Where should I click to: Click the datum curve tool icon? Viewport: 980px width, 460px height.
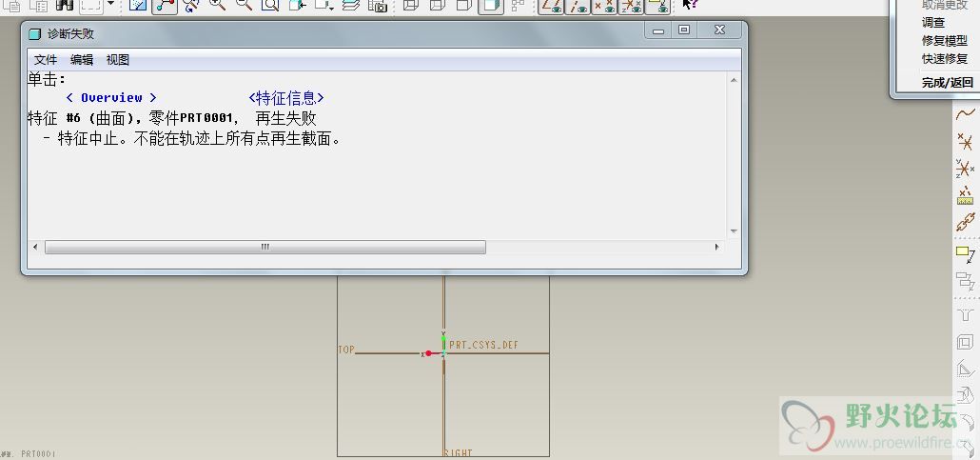point(965,114)
